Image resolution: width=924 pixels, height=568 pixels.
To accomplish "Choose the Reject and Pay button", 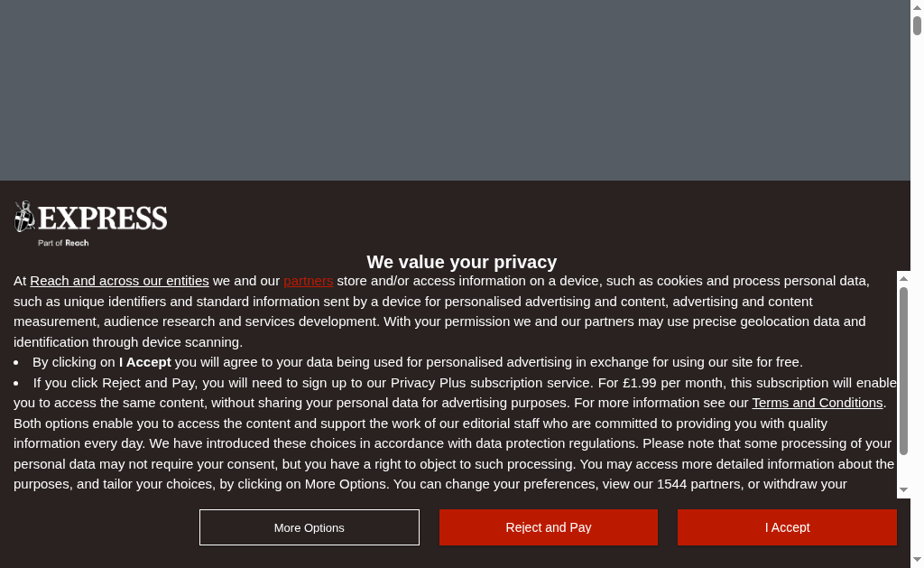I will [549, 527].
